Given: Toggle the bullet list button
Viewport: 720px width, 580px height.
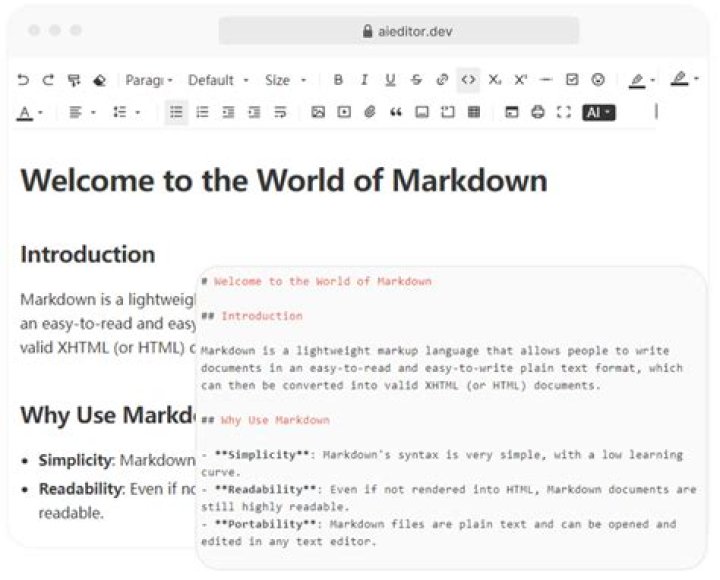Looking at the screenshot, I should pos(177,113).
